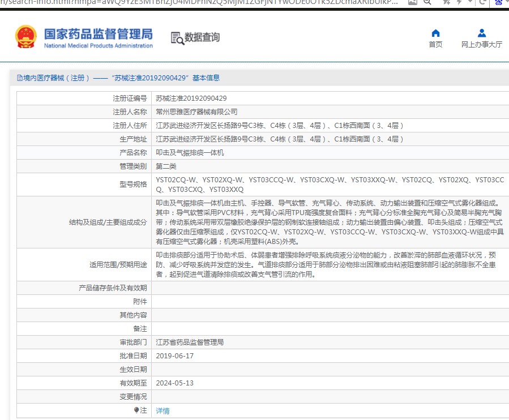Click the address in 注册人住所 row
The width and height of the screenshot is (509, 420).
280,126
